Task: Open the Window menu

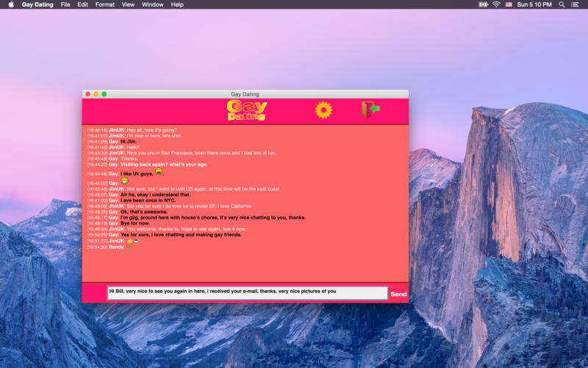Action: [152, 4]
